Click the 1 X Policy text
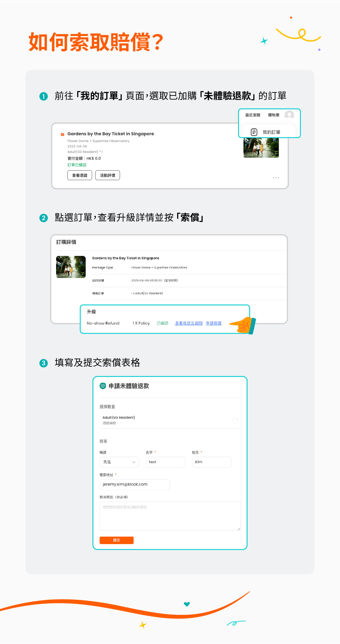This screenshot has width=340, height=644. pos(141,323)
